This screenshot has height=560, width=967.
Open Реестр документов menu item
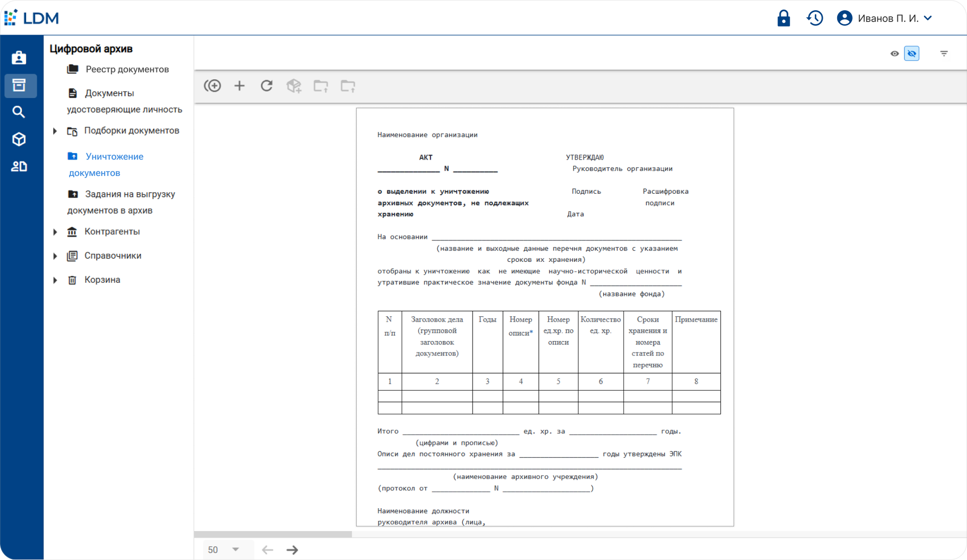[x=127, y=70]
